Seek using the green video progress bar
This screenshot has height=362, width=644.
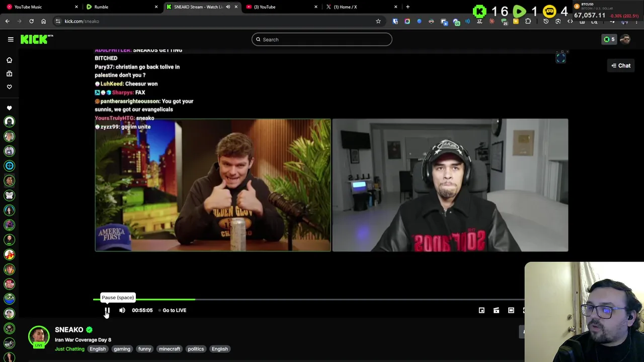pyautogui.click(x=144, y=300)
